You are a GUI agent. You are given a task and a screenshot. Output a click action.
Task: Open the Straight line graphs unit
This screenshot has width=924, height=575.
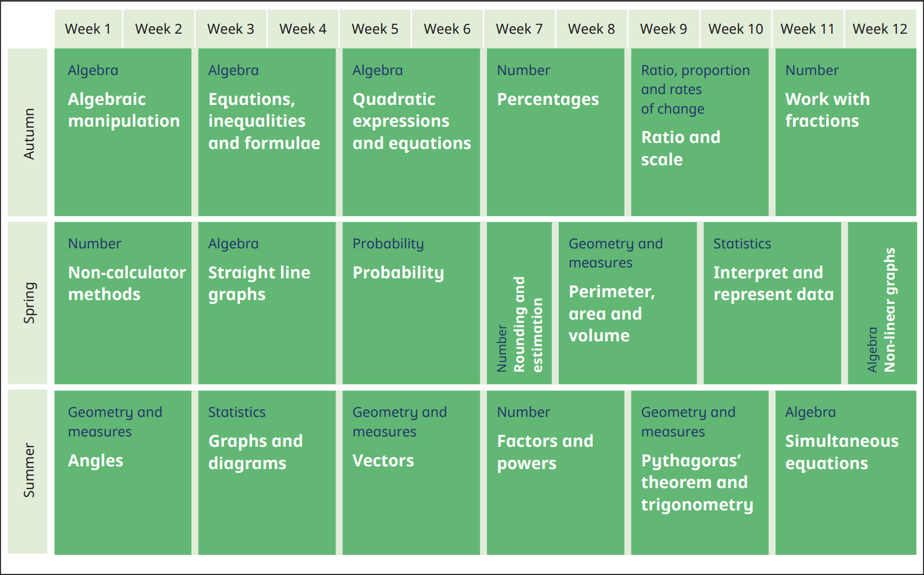[266, 303]
